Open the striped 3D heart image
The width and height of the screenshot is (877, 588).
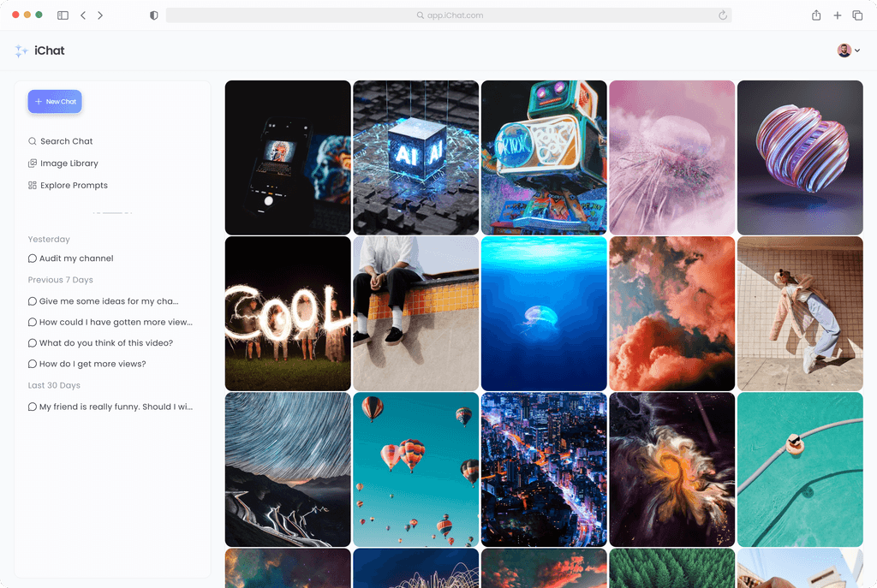coord(801,157)
